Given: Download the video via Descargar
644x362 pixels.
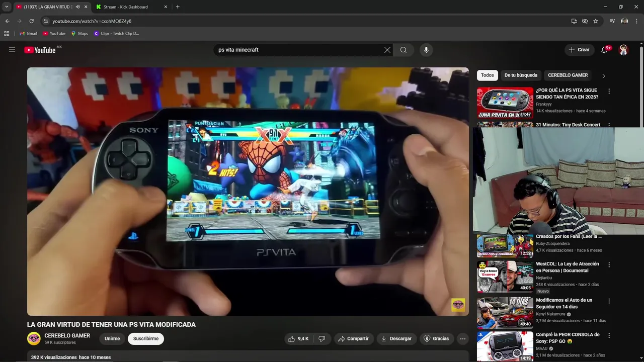Looking at the screenshot, I should [x=396, y=339].
